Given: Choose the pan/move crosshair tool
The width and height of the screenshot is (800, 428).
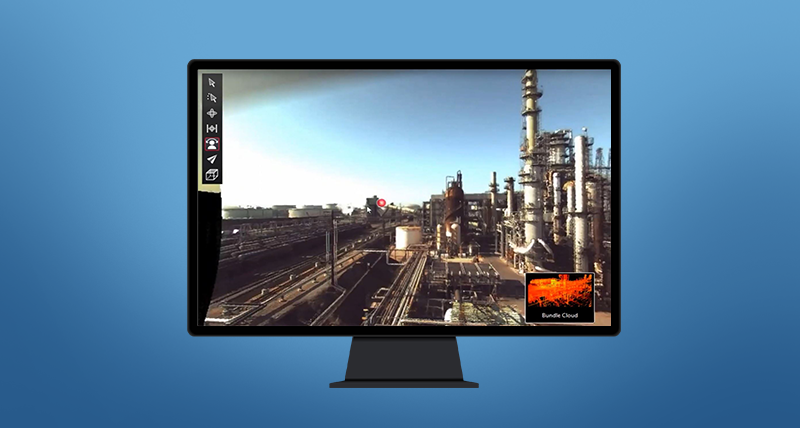Looking at the screenshot, I should point(211,113).
